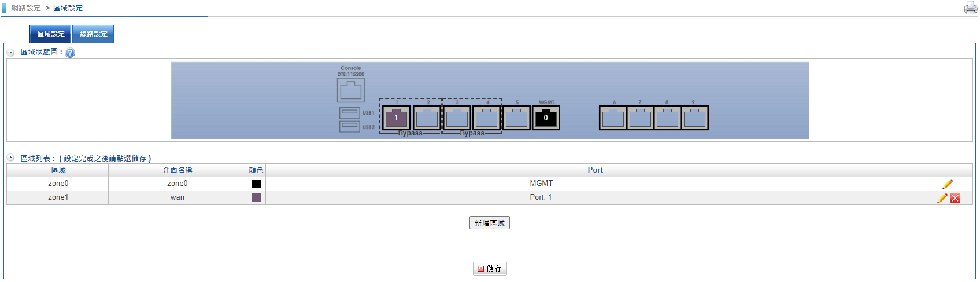The image size is (980, 282).
Task: Select port 1 in the device diagram
Action: click(x=396, y=118)
